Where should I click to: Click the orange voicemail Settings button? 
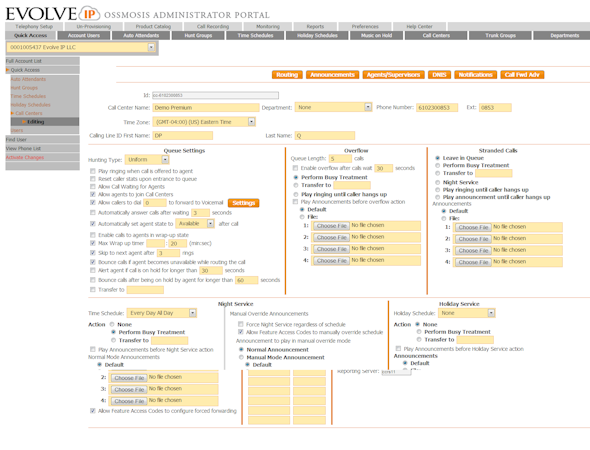coord(243,203)
